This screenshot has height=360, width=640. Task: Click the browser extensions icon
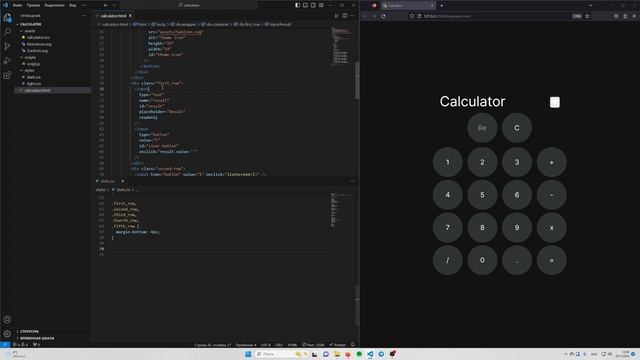point(625,16)
